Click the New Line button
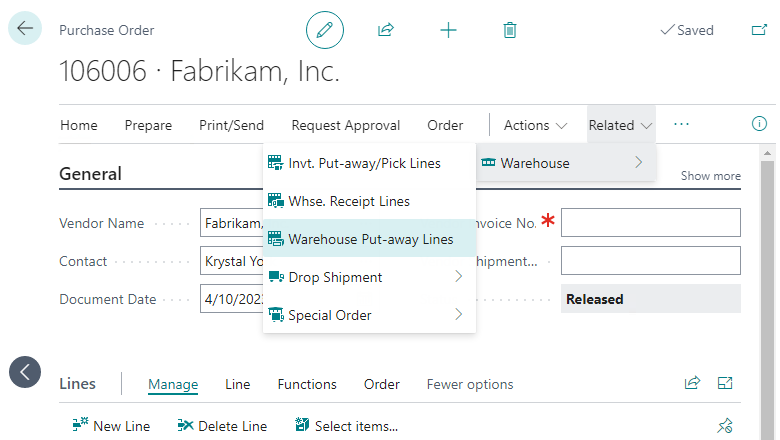 (111, 426)
